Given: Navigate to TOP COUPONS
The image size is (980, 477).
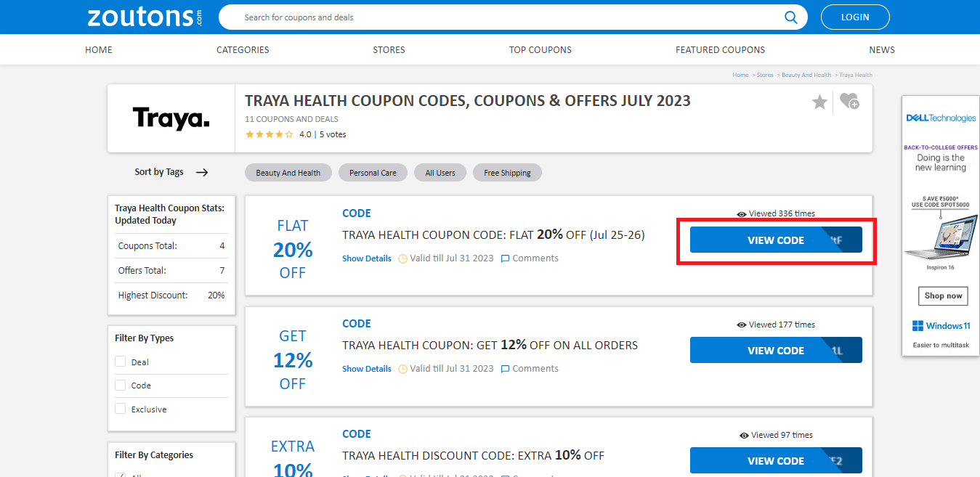Looking at the screenshot, I should click(540, 49).
